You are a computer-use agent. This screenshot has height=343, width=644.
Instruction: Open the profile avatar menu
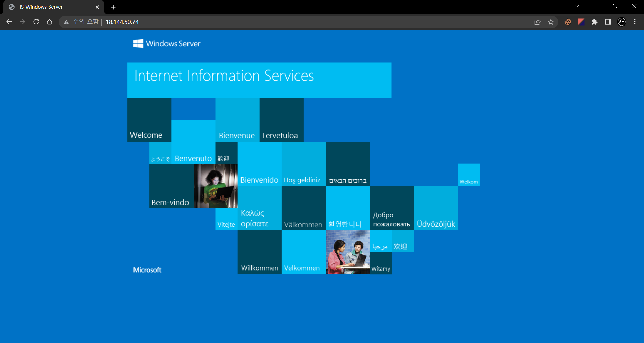[622, 22]
